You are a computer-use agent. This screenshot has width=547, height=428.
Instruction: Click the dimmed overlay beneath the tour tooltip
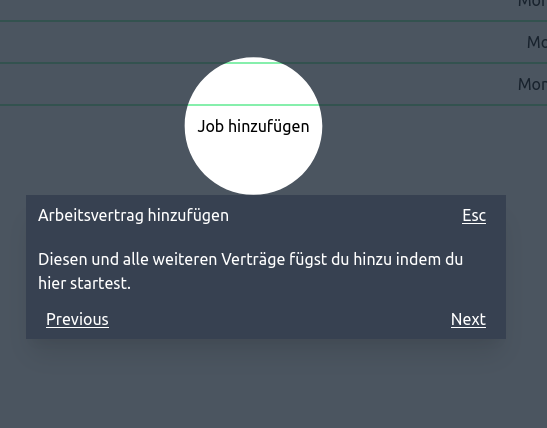[x=265, y=384]
